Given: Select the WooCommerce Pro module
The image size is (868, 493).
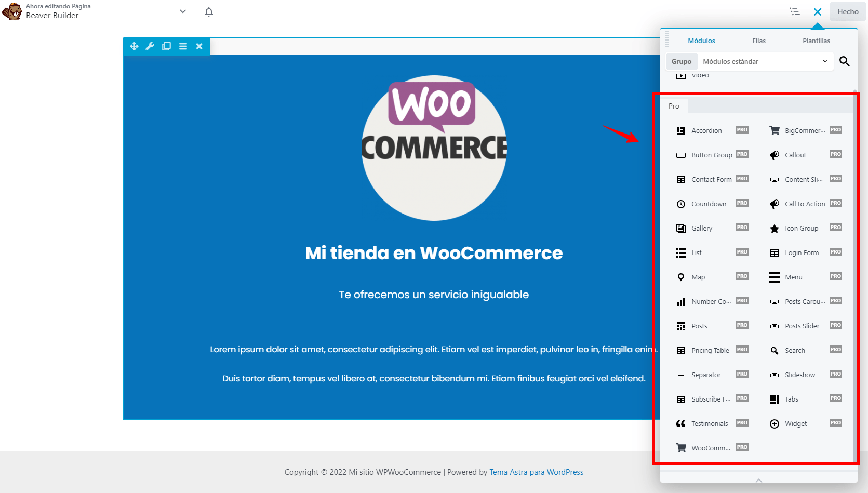Looking at the screenshot, I should (x=711, y=447).
